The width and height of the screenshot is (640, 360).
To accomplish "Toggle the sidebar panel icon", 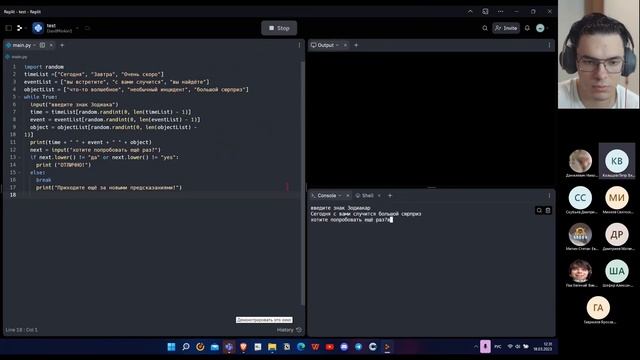I will [x=9, y=28].
